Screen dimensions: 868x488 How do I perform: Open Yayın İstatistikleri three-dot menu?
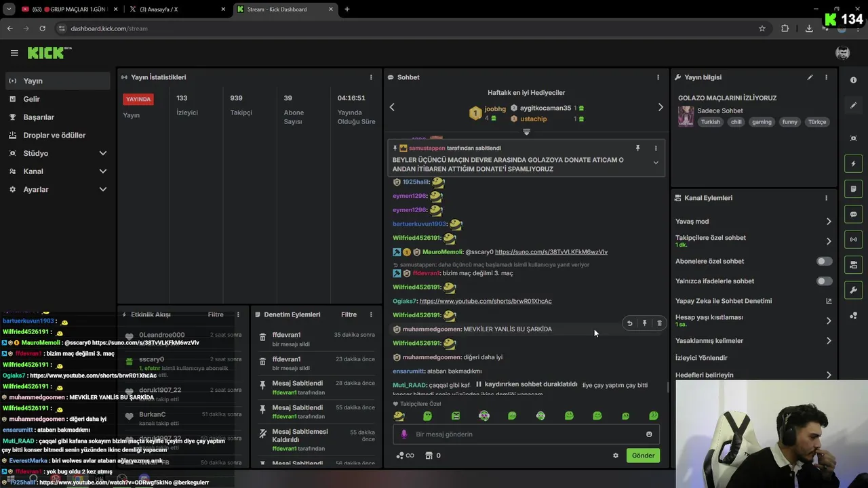[x=371, y=77]
